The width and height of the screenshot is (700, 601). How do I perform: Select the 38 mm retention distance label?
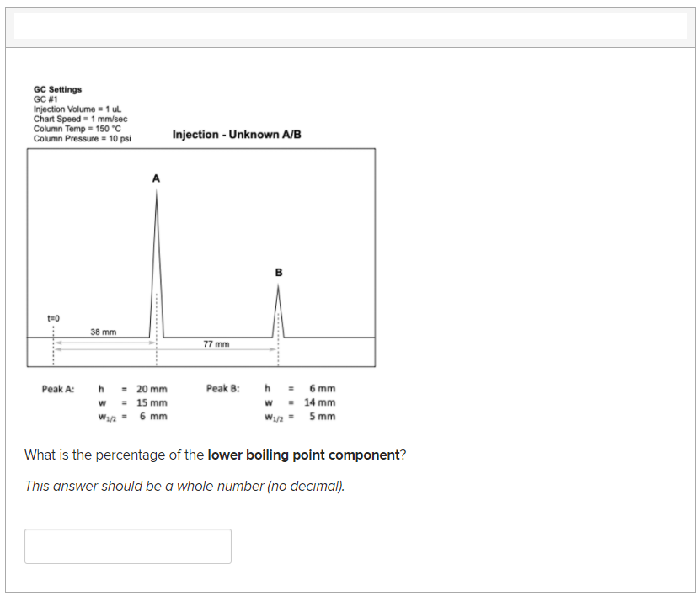click(x=102, y=332)
